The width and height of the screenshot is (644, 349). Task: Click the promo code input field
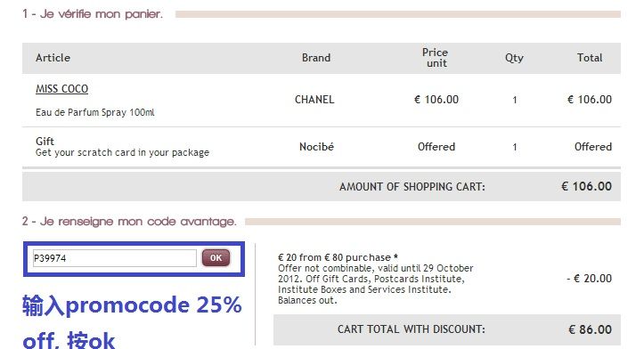point(115,258)
